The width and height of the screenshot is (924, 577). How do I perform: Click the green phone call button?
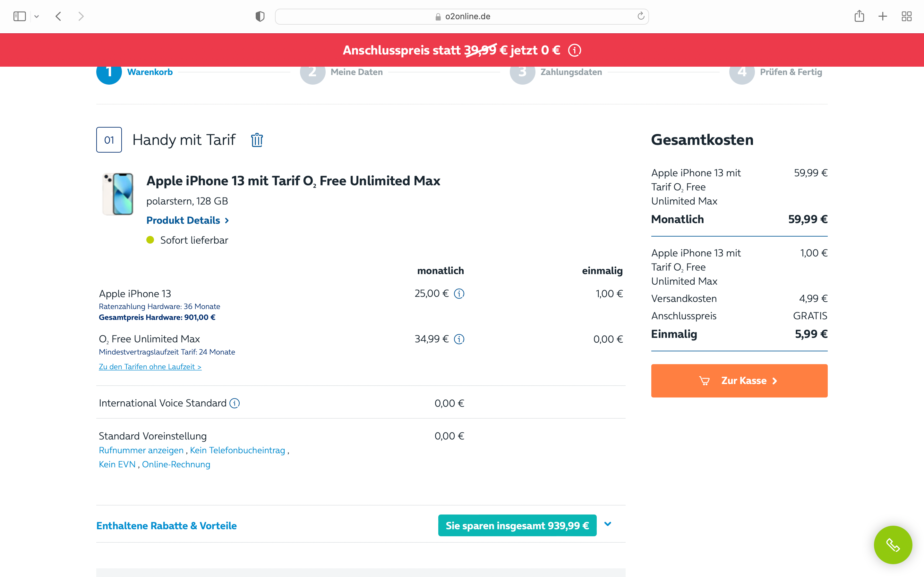tap(893, 545)
